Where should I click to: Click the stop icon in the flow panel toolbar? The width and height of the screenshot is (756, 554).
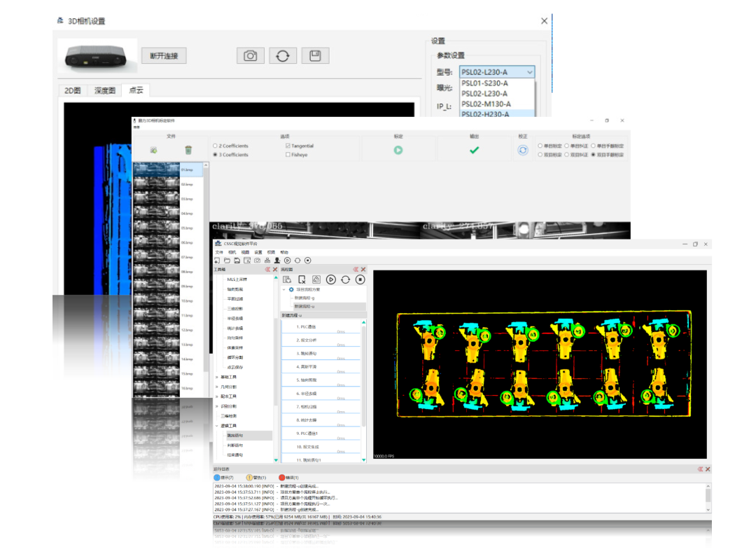point(360,279)
